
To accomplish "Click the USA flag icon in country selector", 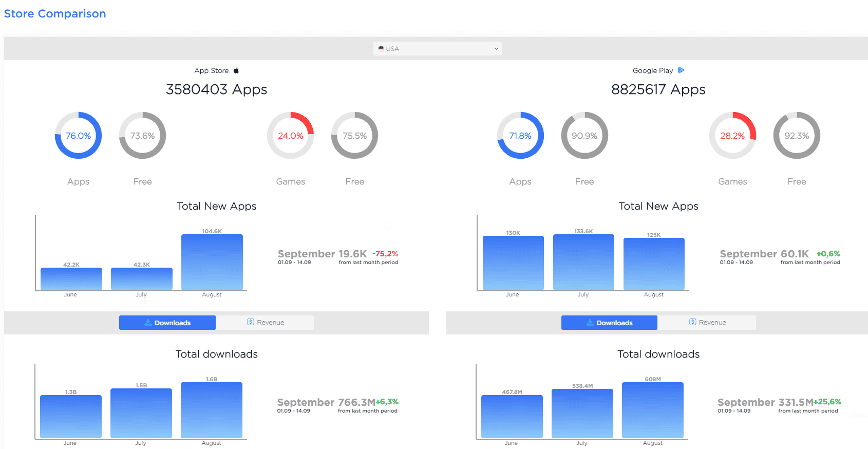I will coord(381,48).
